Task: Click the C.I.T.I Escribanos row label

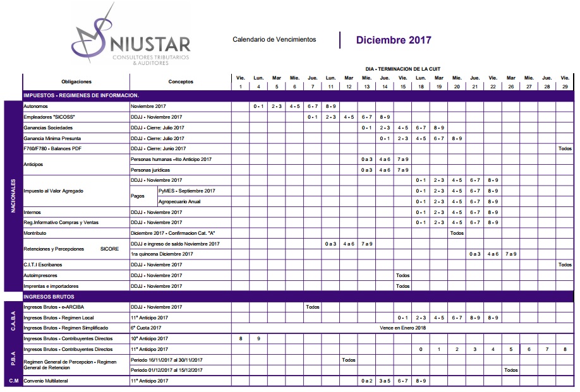Action: click(43, 264)
